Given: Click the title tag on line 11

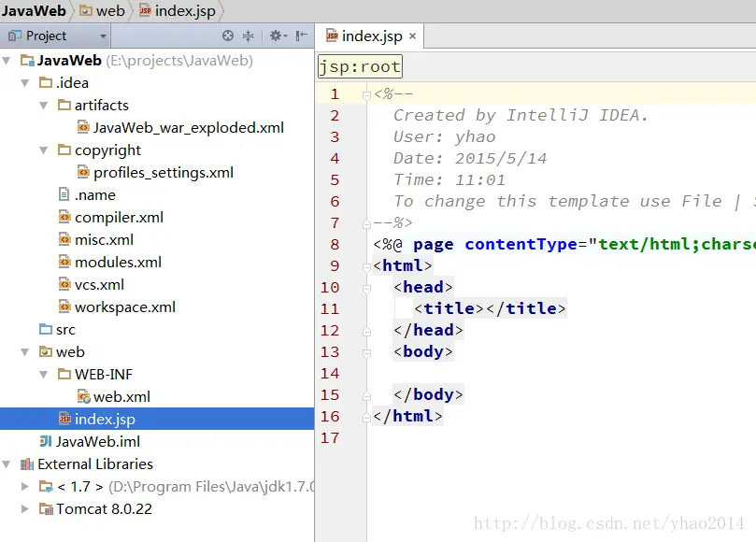Looking at the screenshot, I should [490, 308].
